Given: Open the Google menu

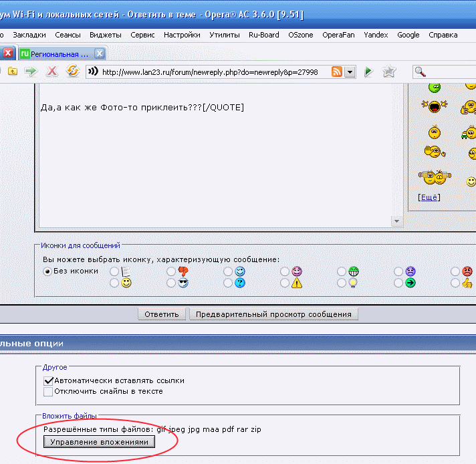Looking at the screenshot, I should tap(408, 35).
